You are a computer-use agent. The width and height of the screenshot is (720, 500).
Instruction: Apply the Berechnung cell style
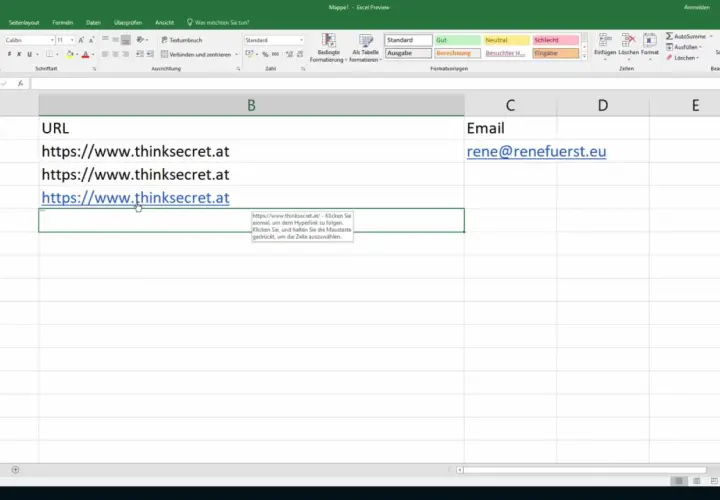457,53
